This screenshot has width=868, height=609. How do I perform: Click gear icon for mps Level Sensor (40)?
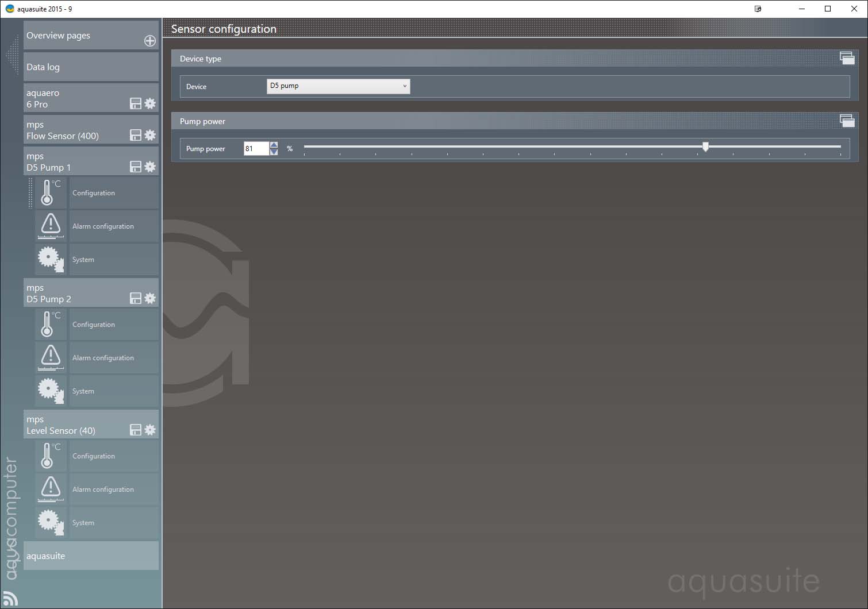(x=150, y=430)
